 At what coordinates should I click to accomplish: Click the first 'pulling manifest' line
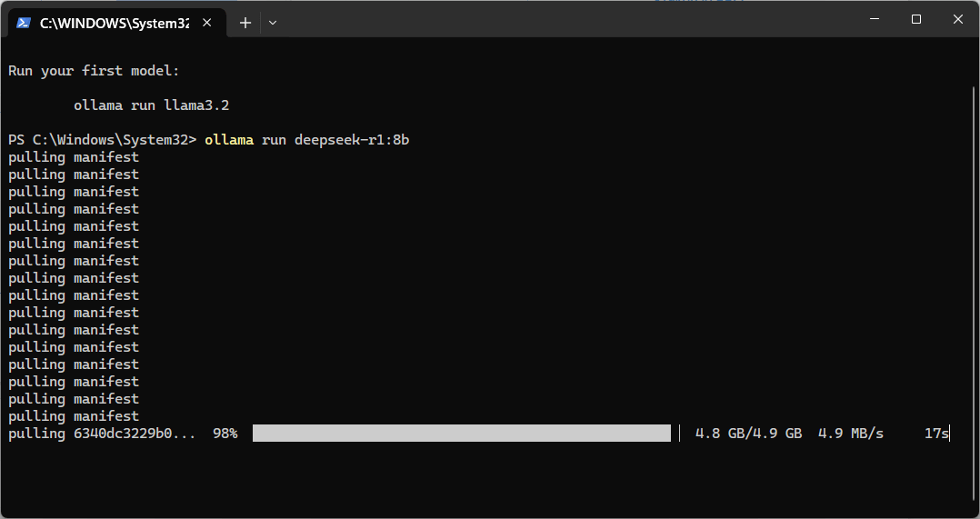click(x=74, y=156)
